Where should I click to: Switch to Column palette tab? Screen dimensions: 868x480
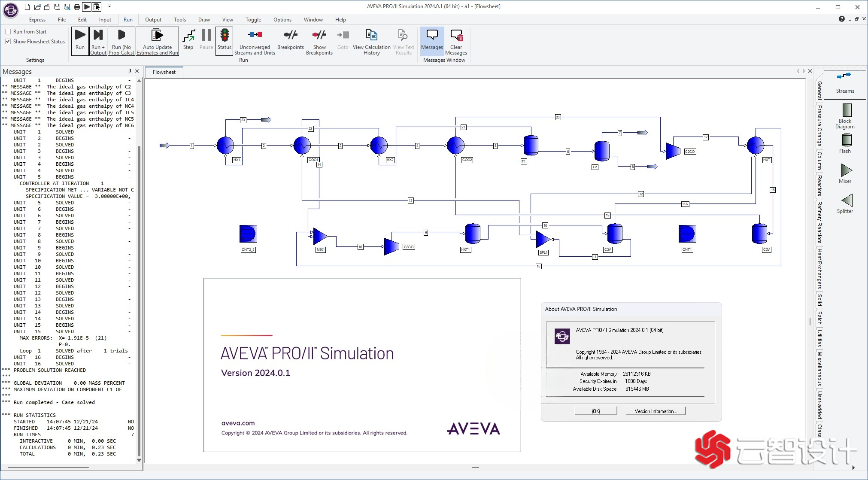coord(819,161)
